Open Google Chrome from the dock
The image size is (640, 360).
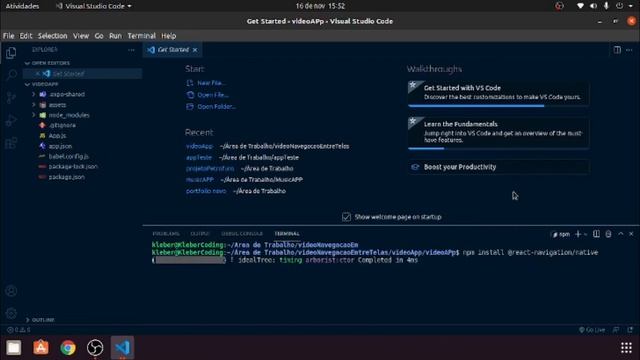click(68, 348)
